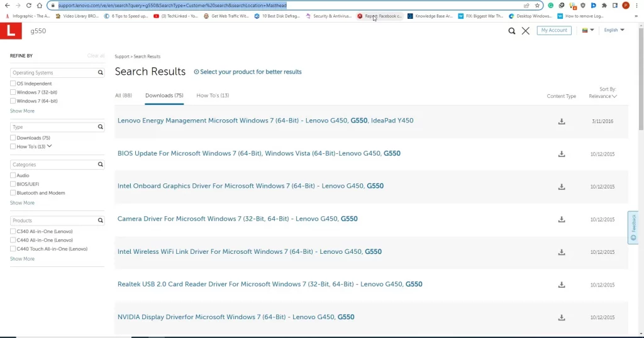Open the Feedback side tab
Screen dimensions: 644x338
(633, 227)
